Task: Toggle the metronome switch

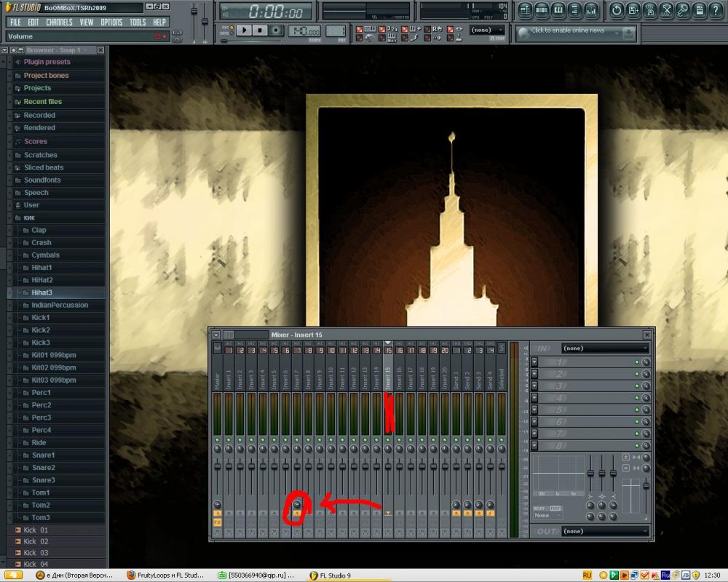Action: point(360,38)
